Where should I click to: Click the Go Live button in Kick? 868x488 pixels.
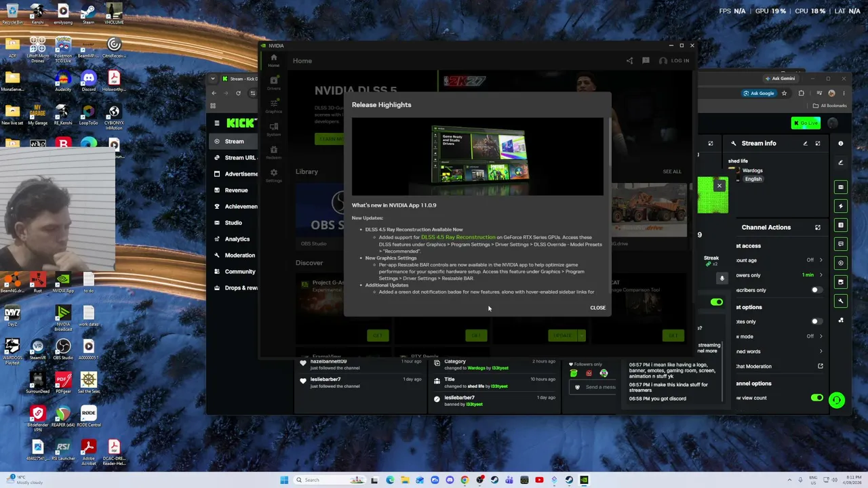click(806, 123)
